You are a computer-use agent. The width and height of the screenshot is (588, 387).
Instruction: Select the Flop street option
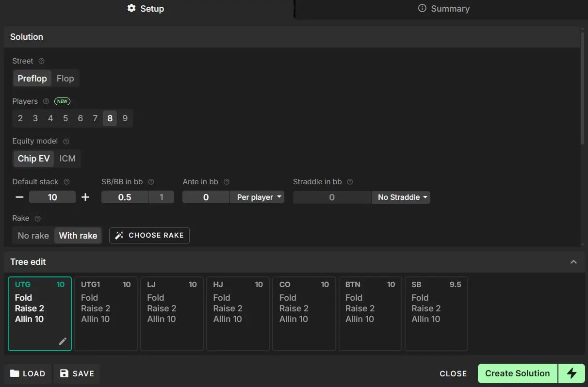tap(65, 79)
